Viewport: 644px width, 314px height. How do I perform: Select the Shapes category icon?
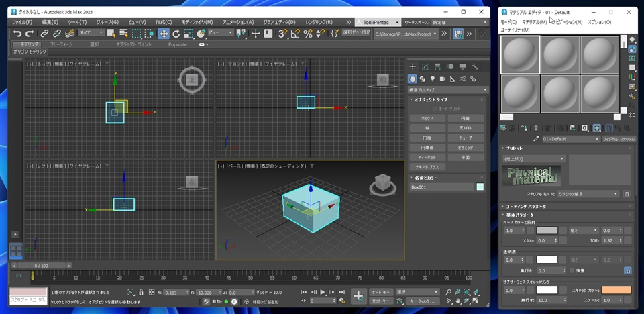(x=423, y=79)
